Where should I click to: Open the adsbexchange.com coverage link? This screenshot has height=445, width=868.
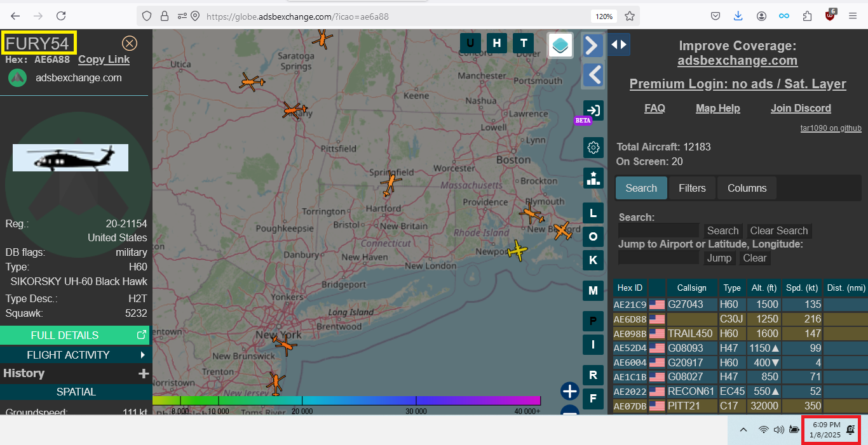coord(737,61)
